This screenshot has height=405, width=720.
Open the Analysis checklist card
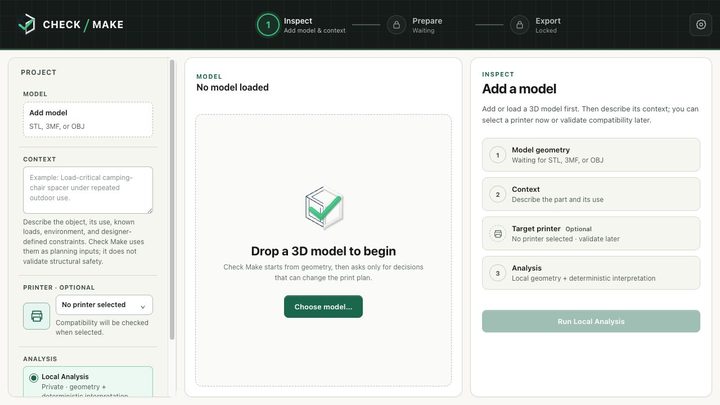pyautogui.click(x=591, y=273)
